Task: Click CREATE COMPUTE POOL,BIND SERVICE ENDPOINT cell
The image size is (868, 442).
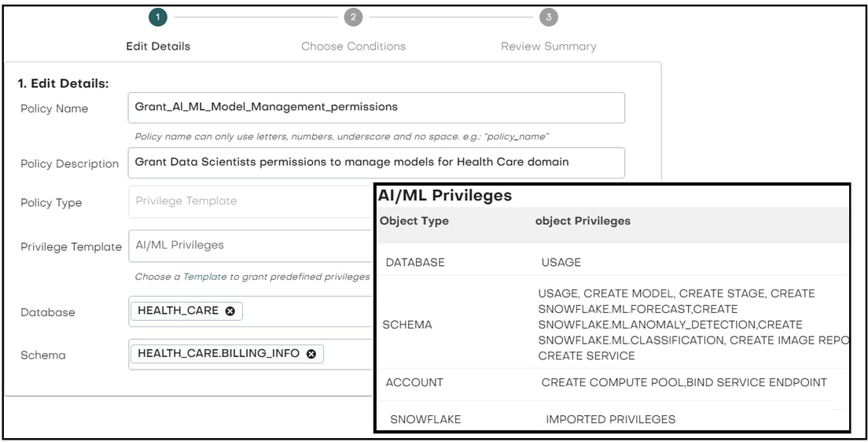Action: 684,382
